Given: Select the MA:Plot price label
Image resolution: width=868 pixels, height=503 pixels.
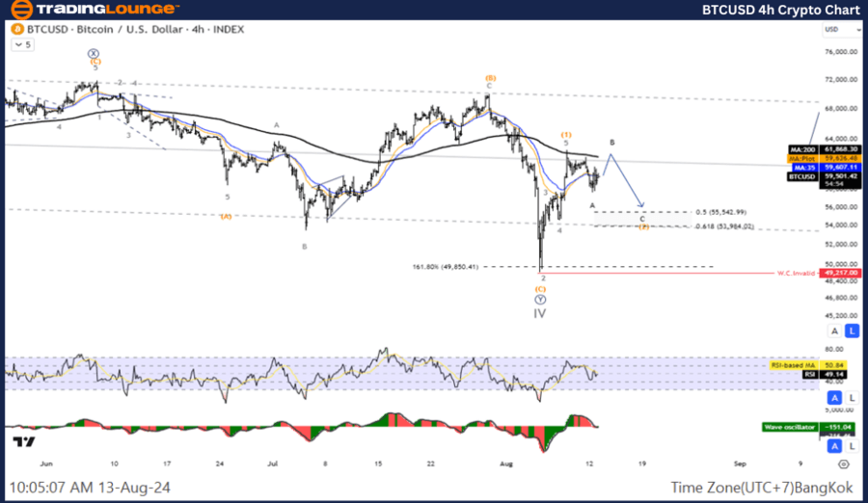Looking at the screenshot, I should pos(825,158).
